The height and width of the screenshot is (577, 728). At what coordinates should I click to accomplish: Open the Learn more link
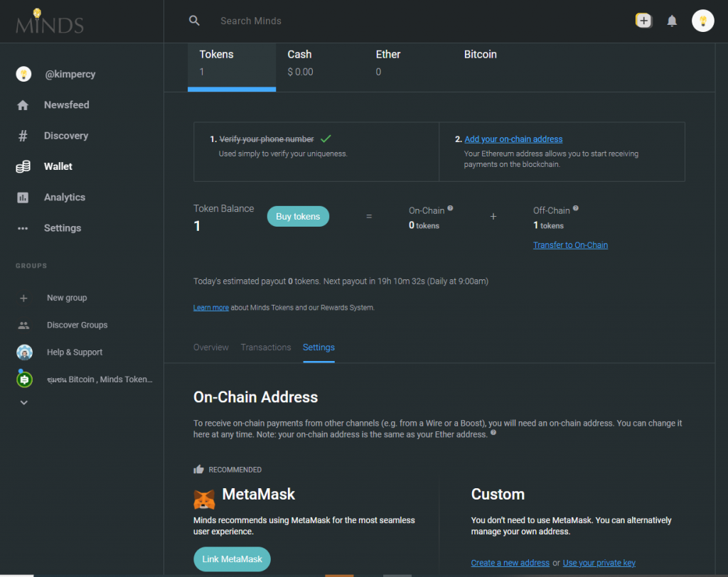pyautogui.click(x=210, y=308)
